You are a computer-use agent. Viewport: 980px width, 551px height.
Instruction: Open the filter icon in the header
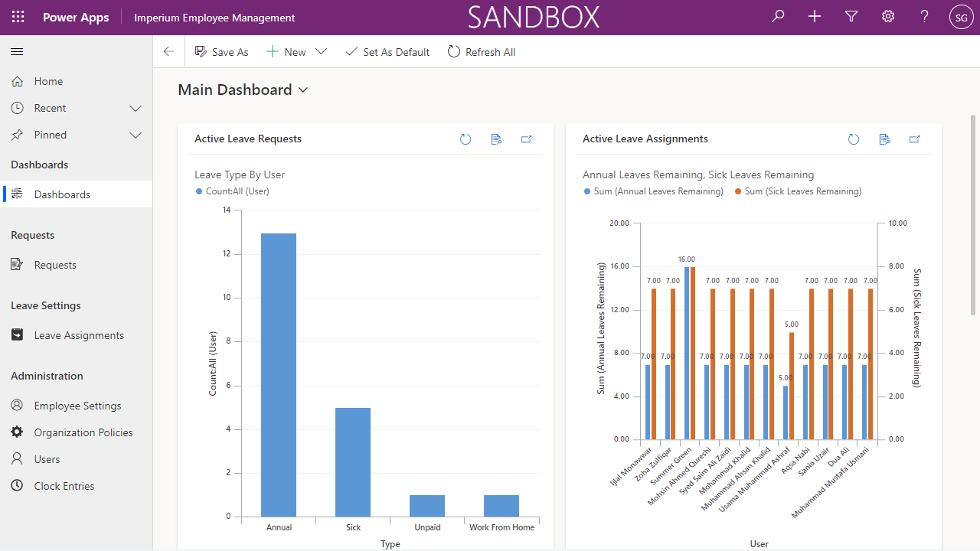(851, 16)
